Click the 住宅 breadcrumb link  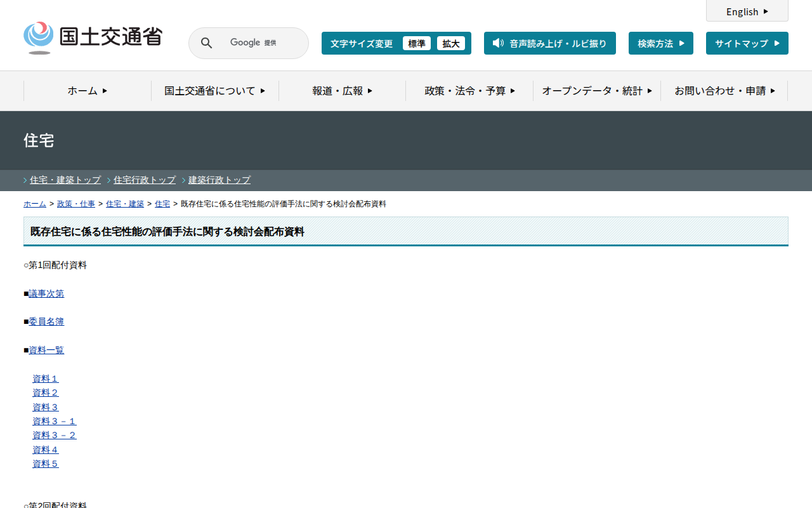pos(162,204)
